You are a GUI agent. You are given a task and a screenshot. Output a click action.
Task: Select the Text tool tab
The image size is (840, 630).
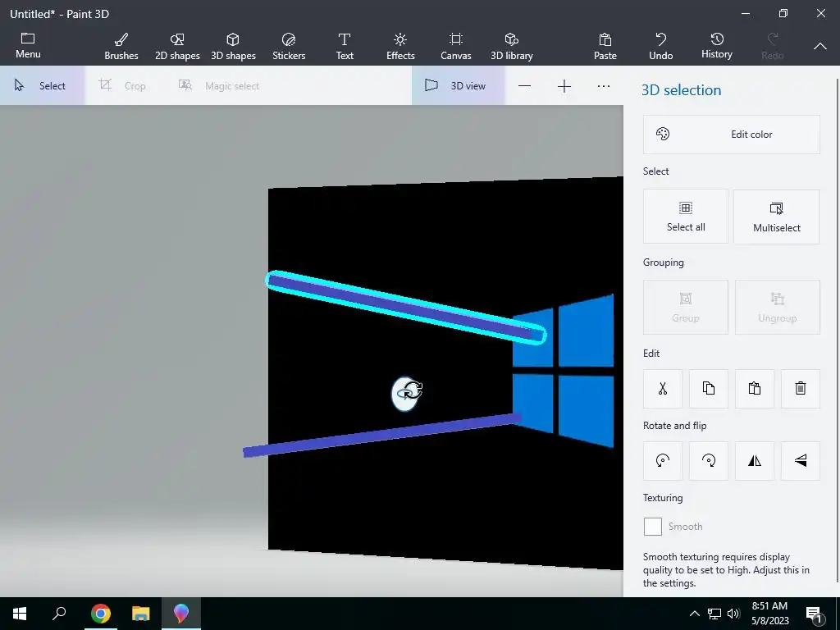pos(345,46)
